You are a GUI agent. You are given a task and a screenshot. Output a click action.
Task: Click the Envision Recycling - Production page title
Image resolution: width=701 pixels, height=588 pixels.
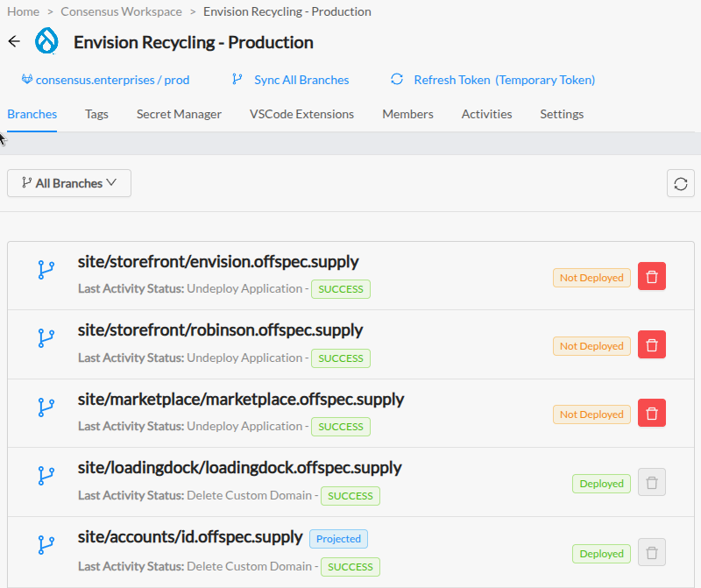point(194,42)
